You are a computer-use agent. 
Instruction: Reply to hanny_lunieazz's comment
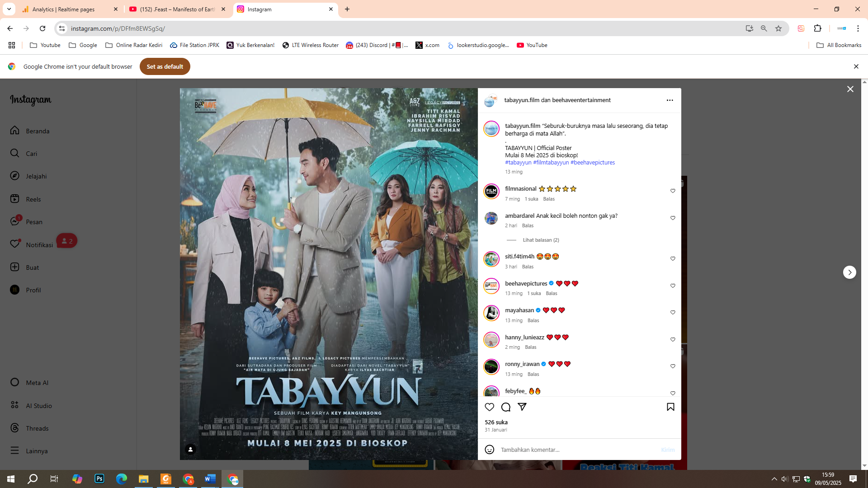[531, 347]
